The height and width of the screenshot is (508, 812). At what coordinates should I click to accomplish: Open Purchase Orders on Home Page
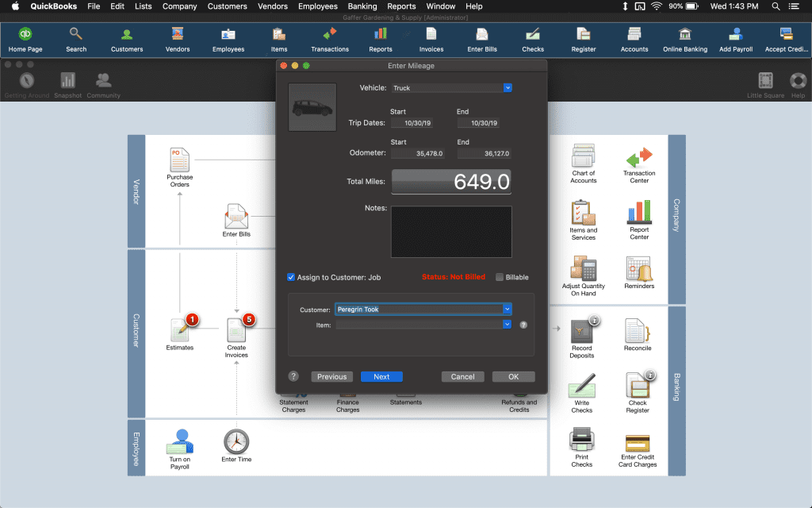click(180, 167)
